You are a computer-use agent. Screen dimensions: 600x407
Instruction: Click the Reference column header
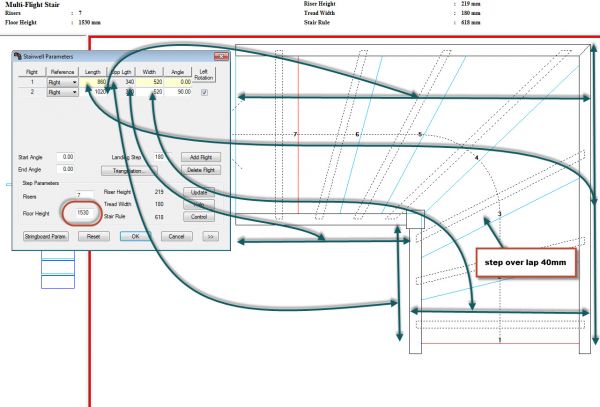point(62,72)
